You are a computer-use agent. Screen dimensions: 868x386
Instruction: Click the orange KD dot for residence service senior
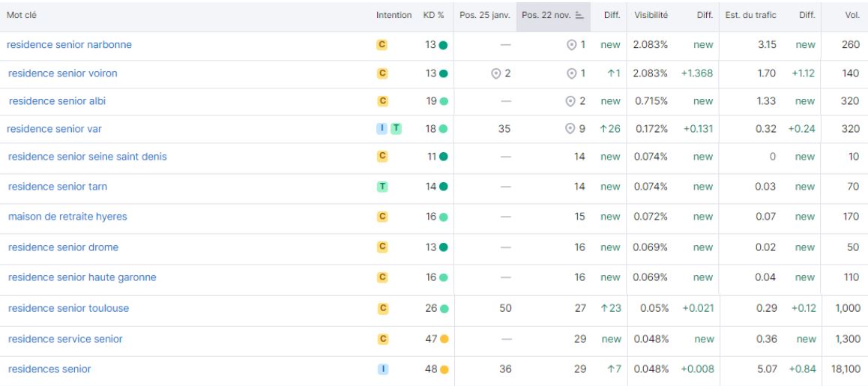click(x=443, y=340)
